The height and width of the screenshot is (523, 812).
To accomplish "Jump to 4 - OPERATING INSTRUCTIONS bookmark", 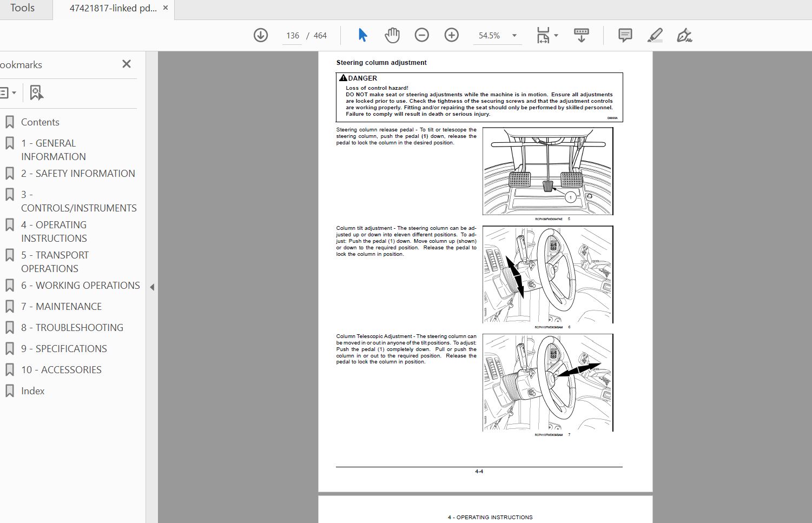I will pyautogui.click(x=54, y=231).
